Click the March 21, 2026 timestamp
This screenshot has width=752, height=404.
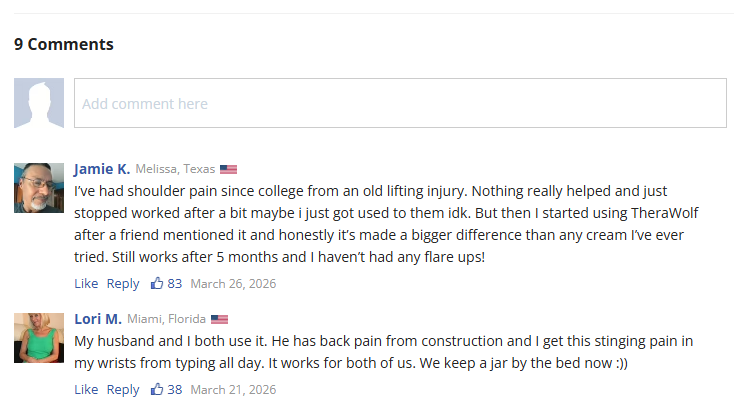click(x=233, y=389)
